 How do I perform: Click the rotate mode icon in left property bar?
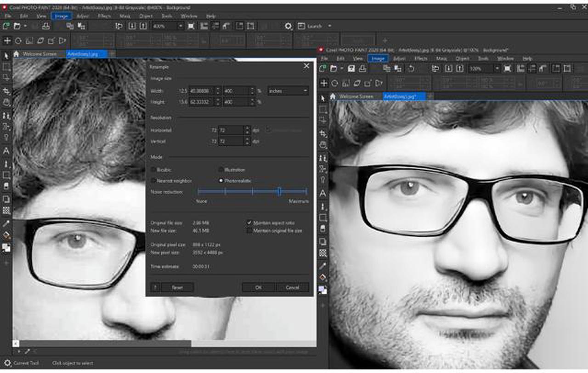(x=18, y=40)
